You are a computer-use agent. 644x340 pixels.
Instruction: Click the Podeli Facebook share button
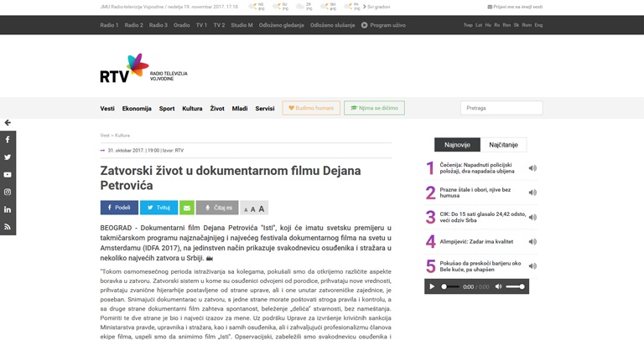[x=119, y=208]
